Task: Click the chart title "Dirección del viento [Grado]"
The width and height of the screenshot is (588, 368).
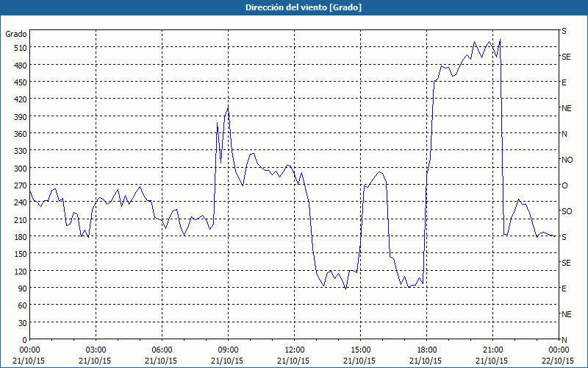Action: (x=303, y=7)
